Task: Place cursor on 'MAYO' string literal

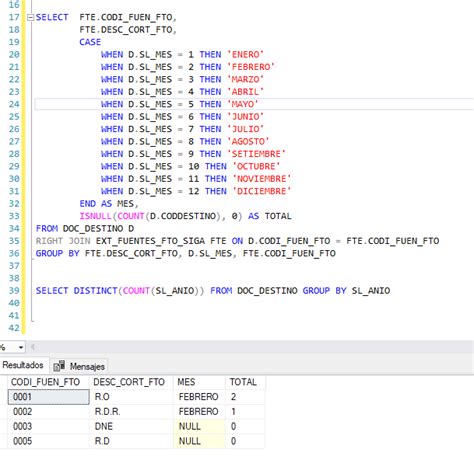Action: coord(243,104)
